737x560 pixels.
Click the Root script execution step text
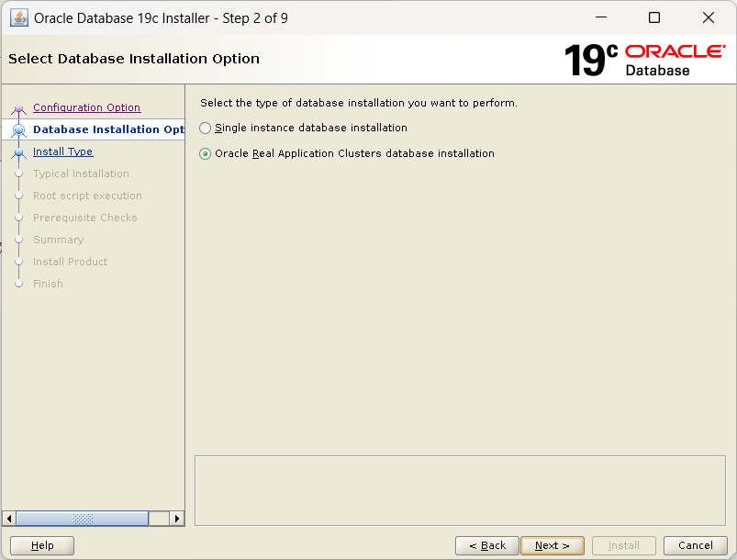point(87,196)
